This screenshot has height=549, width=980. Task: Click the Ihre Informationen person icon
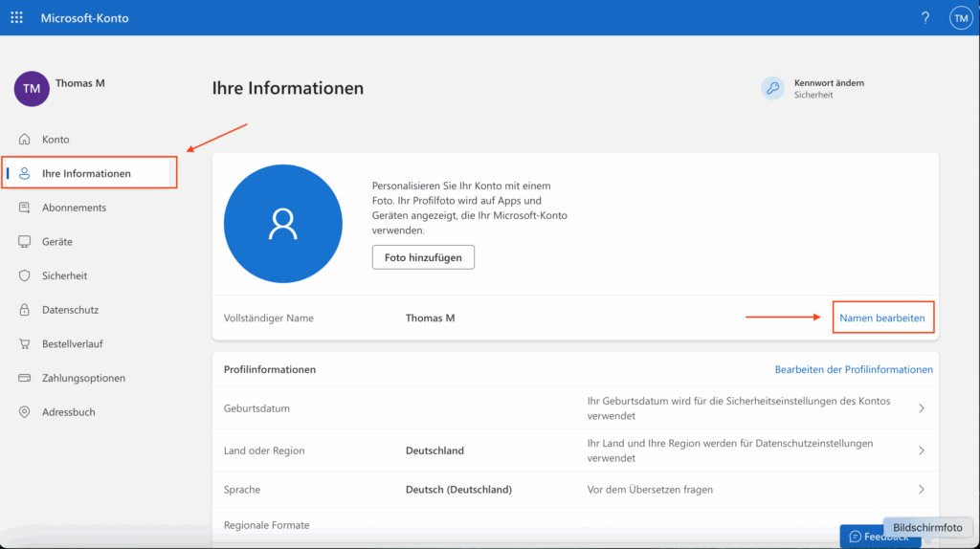pos(24,173)
